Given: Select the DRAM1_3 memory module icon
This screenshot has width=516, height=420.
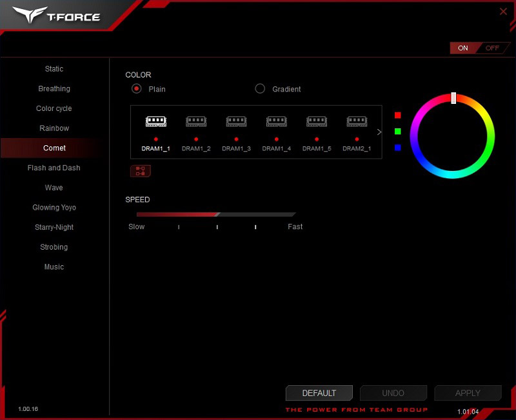Looking at the screenshot, I should click(236, 121).
